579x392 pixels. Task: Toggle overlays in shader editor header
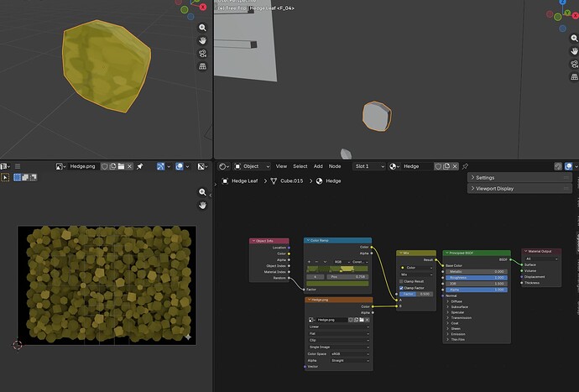coord(569,167)
